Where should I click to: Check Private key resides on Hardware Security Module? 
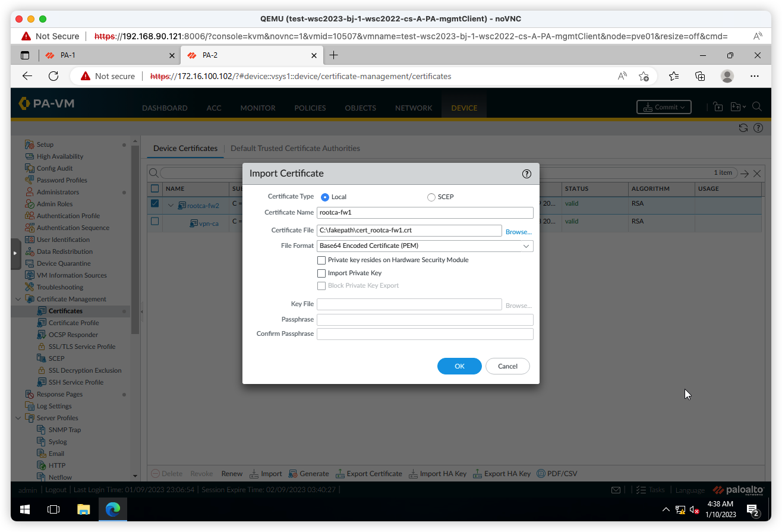[321, 260]
